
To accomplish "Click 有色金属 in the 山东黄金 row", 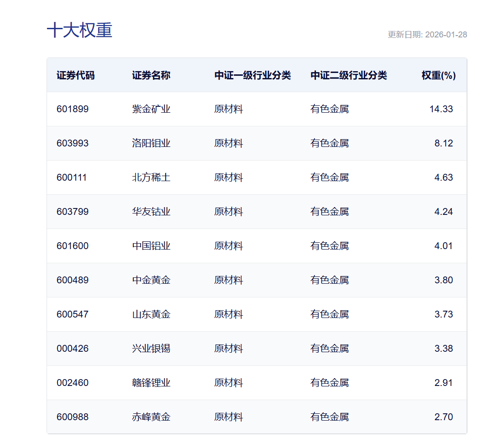I will pos(330,314).
